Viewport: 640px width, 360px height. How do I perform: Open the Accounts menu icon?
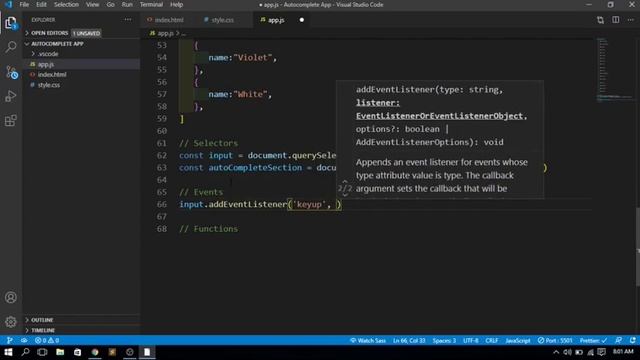click(11, 297)
